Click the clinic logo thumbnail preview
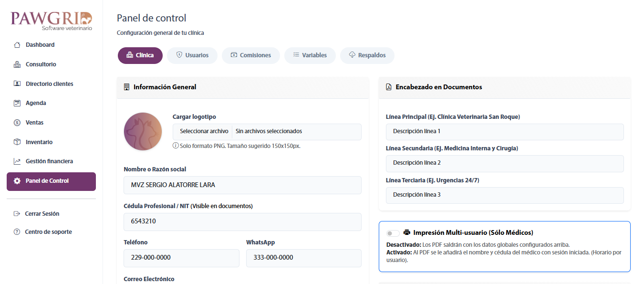 [x=143, y=132]
